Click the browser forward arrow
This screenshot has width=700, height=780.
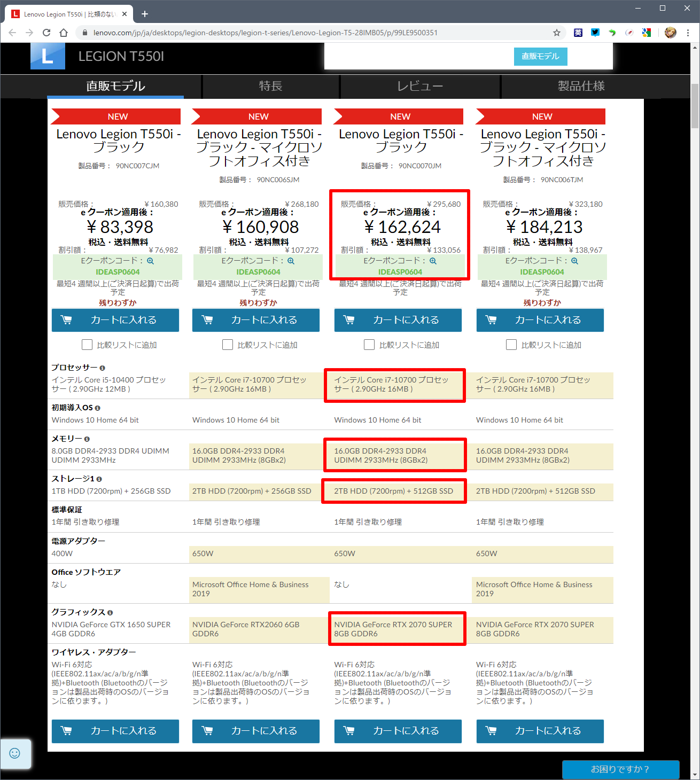pyautogui.click(x=29, y=33)
